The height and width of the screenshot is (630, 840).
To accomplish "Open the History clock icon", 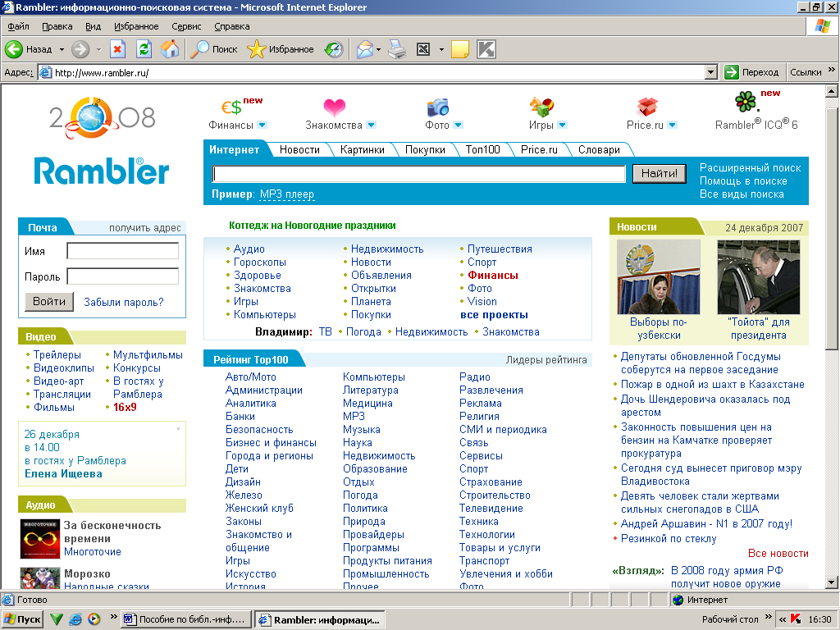I will (334, 49).
